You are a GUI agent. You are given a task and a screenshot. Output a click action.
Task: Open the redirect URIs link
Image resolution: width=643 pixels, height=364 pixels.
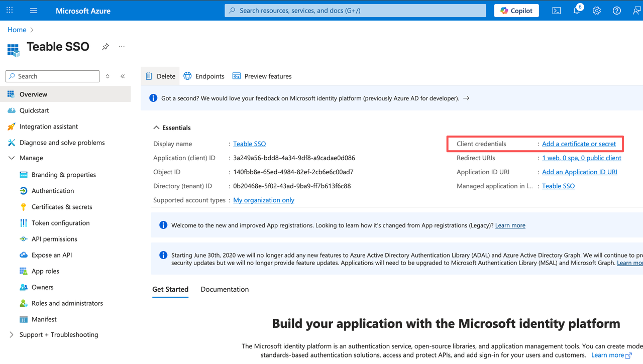(x=582, y=158)
